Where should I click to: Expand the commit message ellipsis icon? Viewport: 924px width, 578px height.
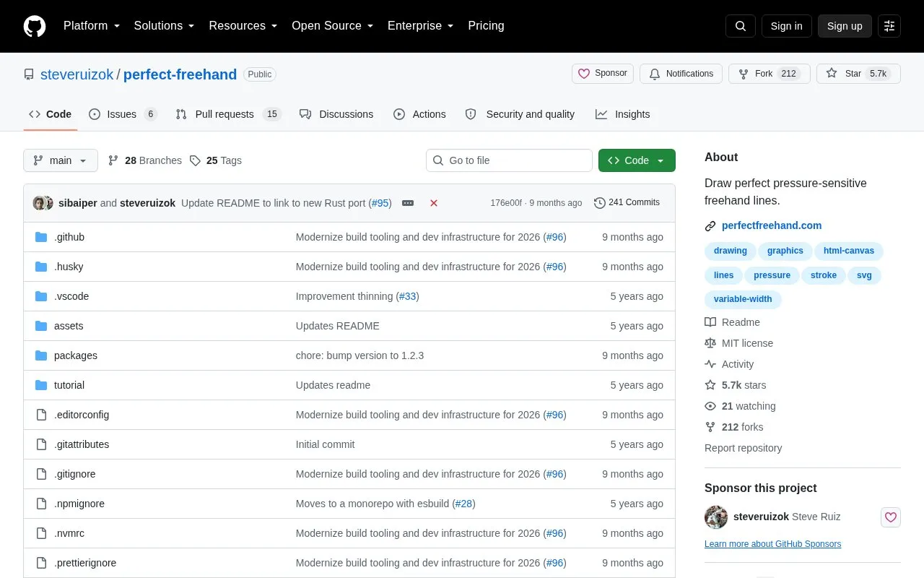pyautogui.click(x=408, y=203)
